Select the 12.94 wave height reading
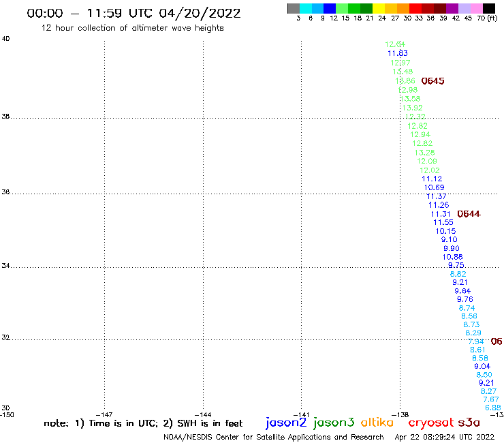The width and height of the screenshot is (504, 443). 420,134
